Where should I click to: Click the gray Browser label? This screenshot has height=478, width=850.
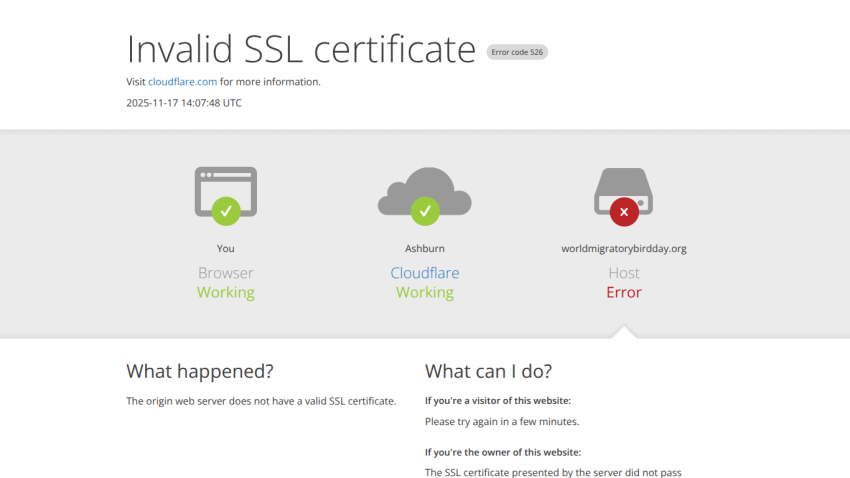coord(226,273)
